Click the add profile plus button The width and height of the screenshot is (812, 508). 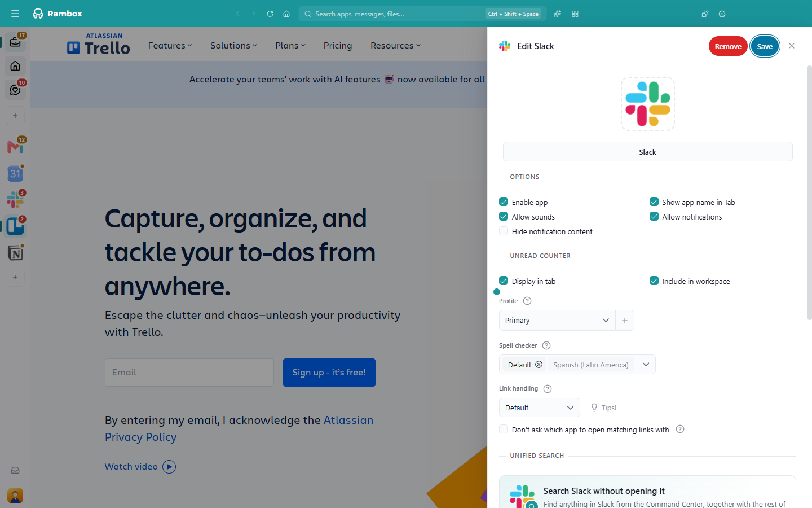[625, 321]
